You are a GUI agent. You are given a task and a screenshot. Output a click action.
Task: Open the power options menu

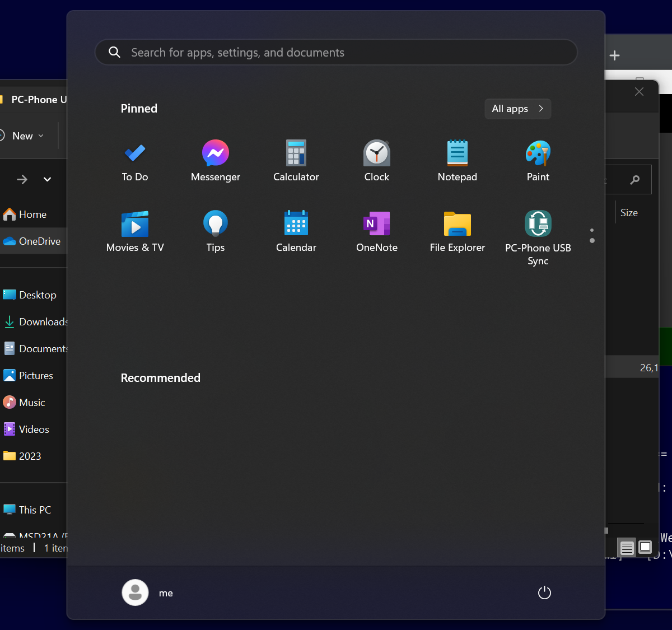[544, 592]
